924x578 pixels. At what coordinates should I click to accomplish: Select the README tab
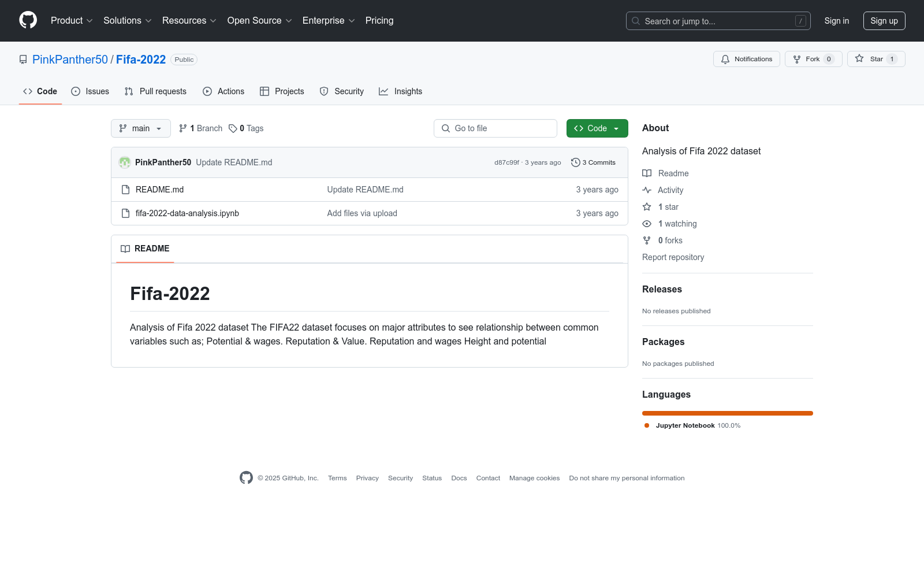coord(145,249)
